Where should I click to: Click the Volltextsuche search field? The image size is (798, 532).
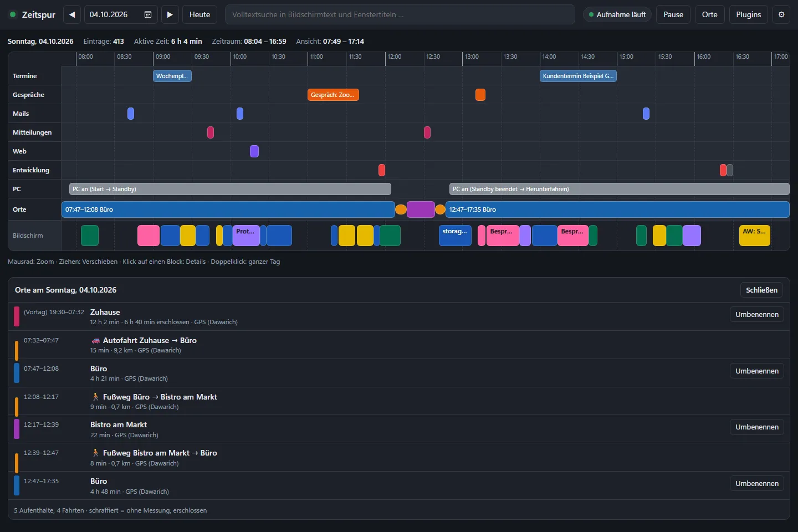[x=400, y=14]
